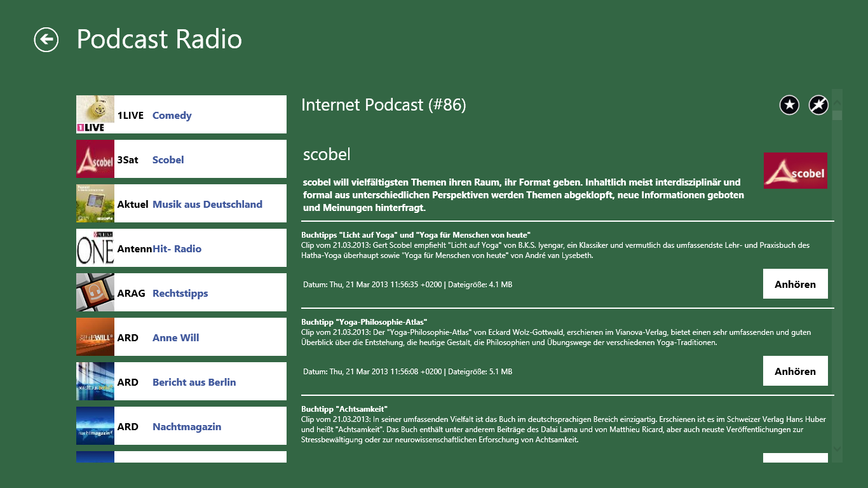The height and width of the screenshot is (488, 868).
Task: Open the ARAG Rechtstipps thumbnail
Action: coord(95,292)
